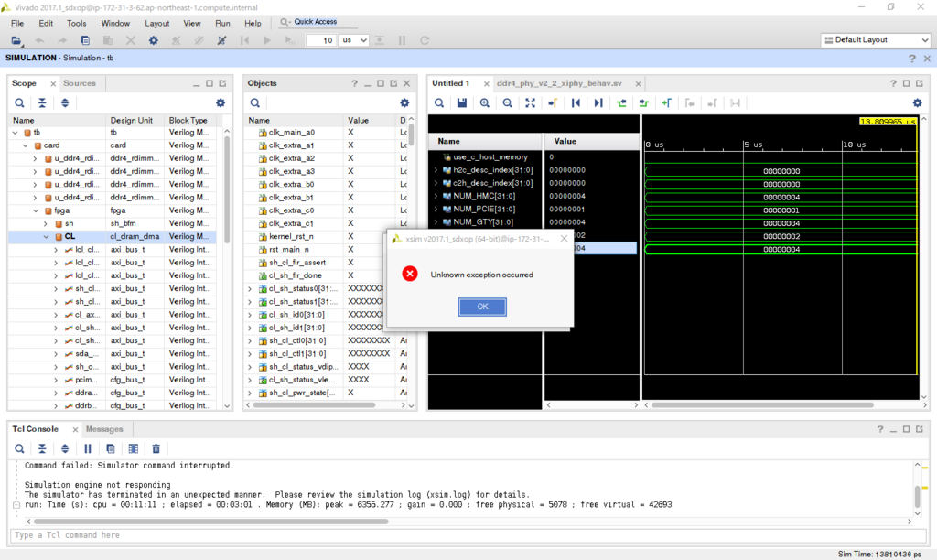Click the Tcl command input field
This screenshot has width=937, height=560.
click(468, 535)
